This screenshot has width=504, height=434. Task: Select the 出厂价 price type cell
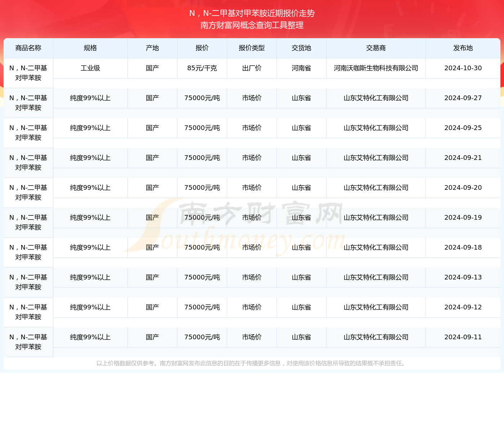252,68
